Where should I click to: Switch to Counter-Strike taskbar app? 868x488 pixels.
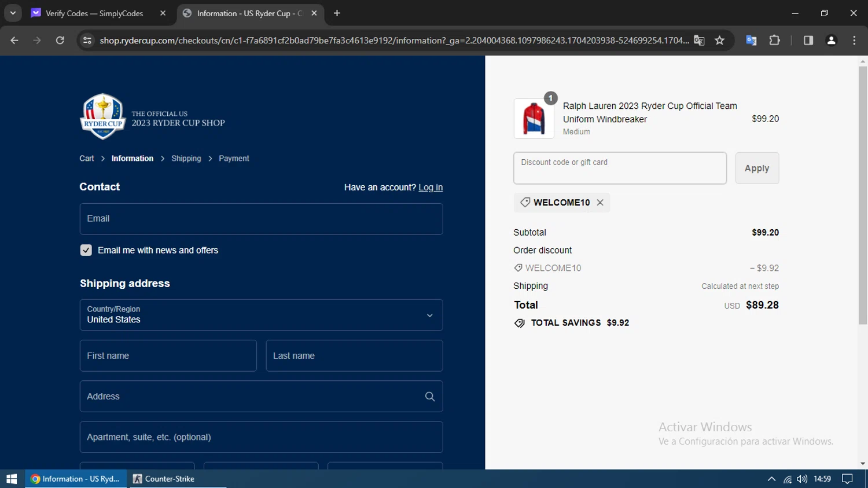pos(178,479)
